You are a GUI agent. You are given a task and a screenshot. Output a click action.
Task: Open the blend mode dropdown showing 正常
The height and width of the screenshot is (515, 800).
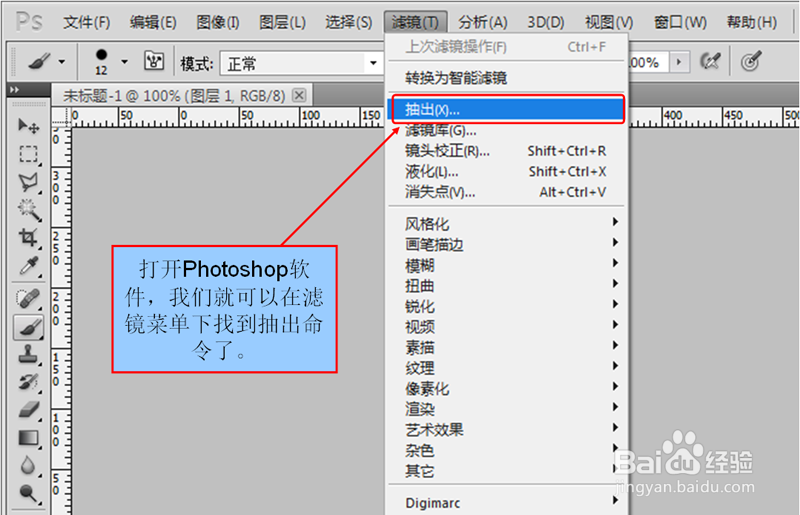click(302, 63)
